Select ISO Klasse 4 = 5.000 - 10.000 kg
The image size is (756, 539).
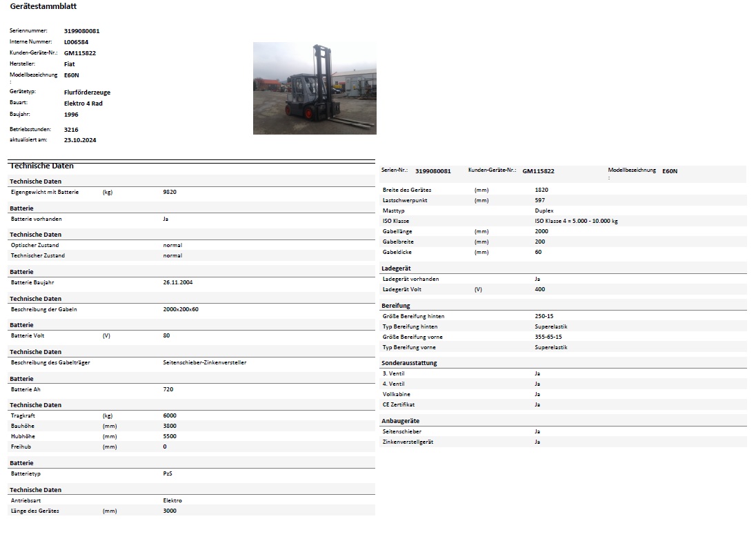pyautogui.click(x=576, y=221)
